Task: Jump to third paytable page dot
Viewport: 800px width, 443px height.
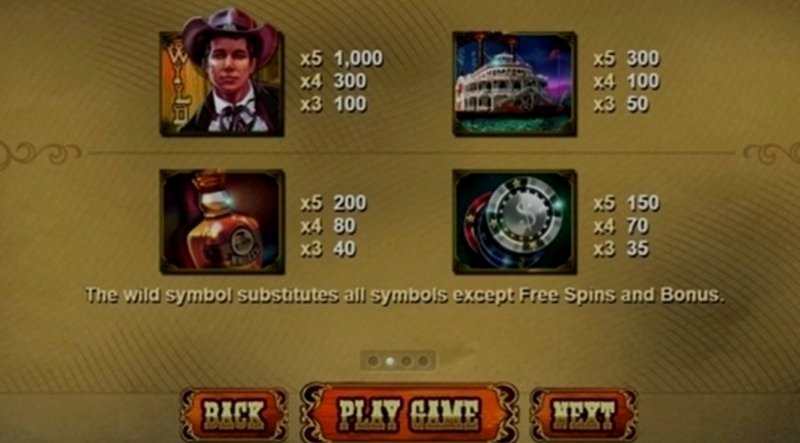Action: [406, 361]
